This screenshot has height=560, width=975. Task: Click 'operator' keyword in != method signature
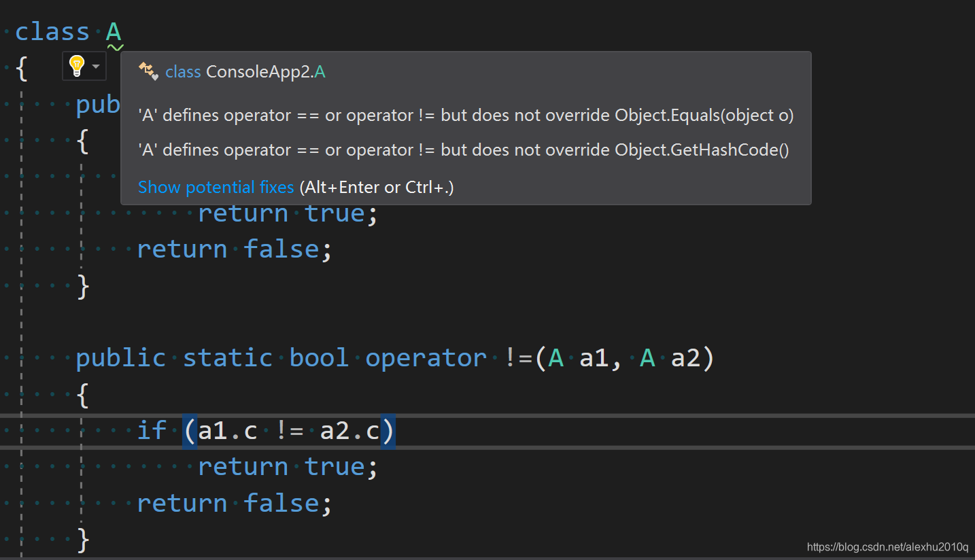pos(426,358)
